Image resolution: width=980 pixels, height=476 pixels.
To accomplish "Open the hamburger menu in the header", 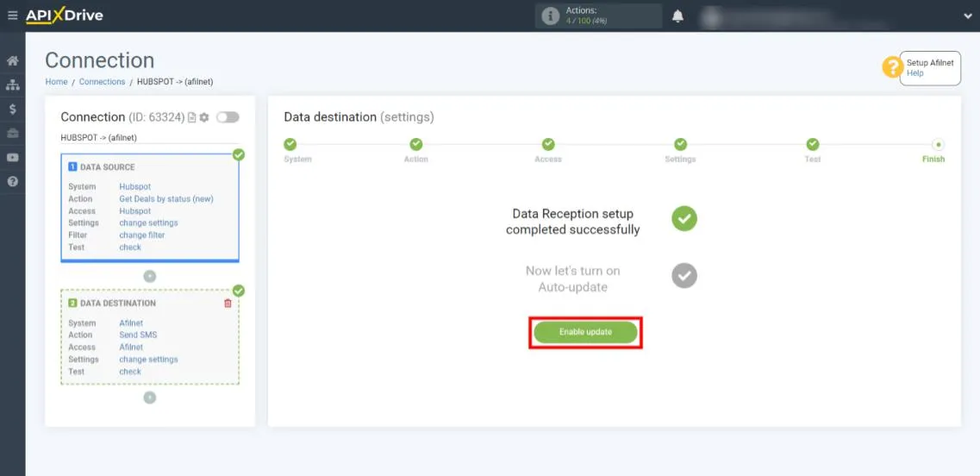I will click(x=12, y=16).
